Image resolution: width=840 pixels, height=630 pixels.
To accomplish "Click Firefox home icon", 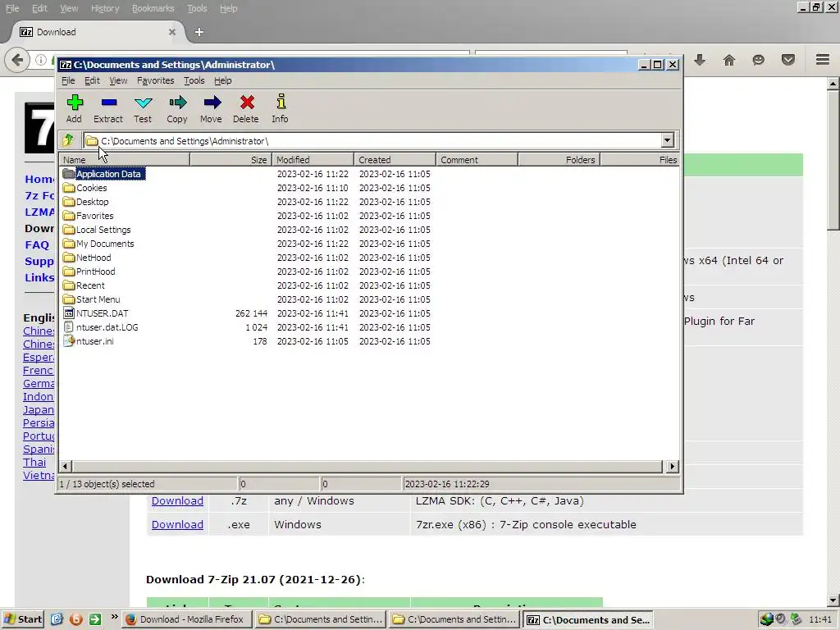I will [729, 59].
